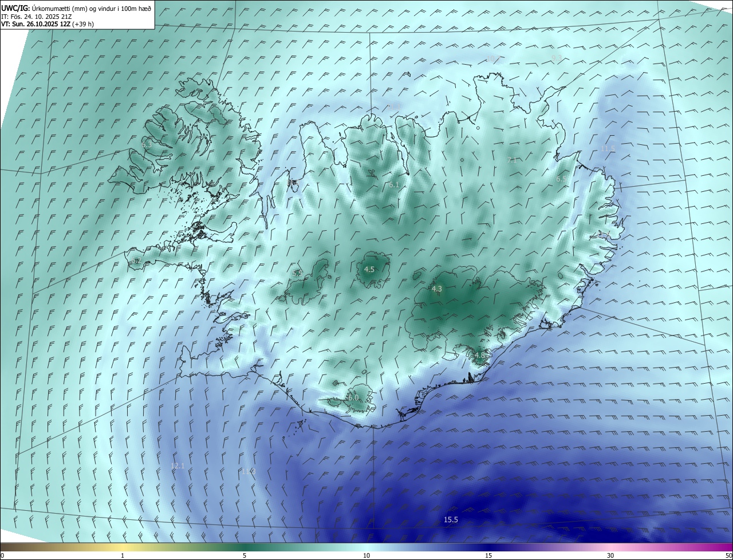Click the 15.5 value in the southern sea
The width and height of the screenshot is (733, 560).
[x=451, y=519]
